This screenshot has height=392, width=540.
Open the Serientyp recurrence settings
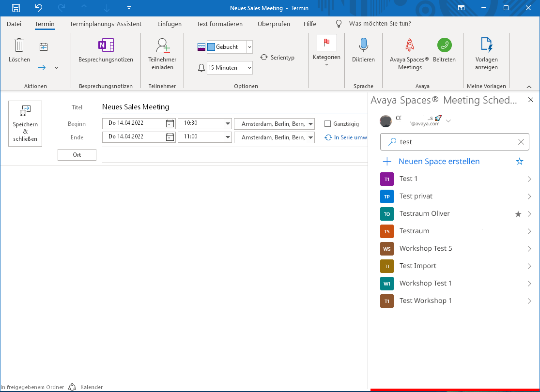point(278,57)
